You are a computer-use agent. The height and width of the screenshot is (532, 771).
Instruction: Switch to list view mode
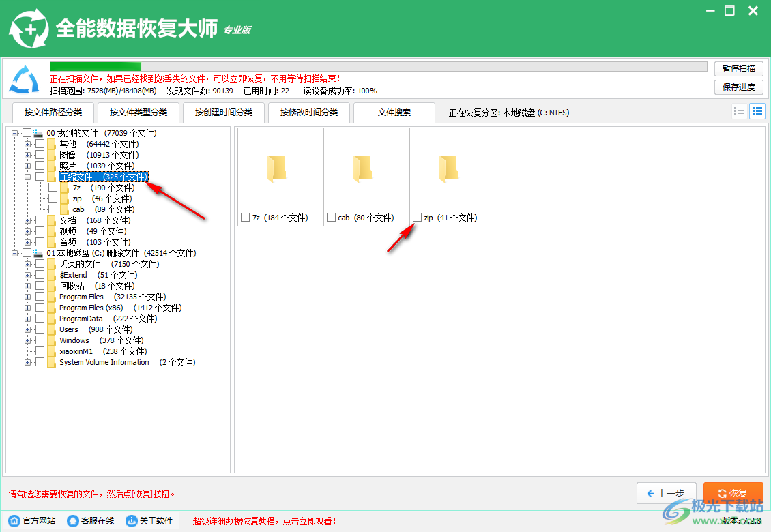coord(739,110)
